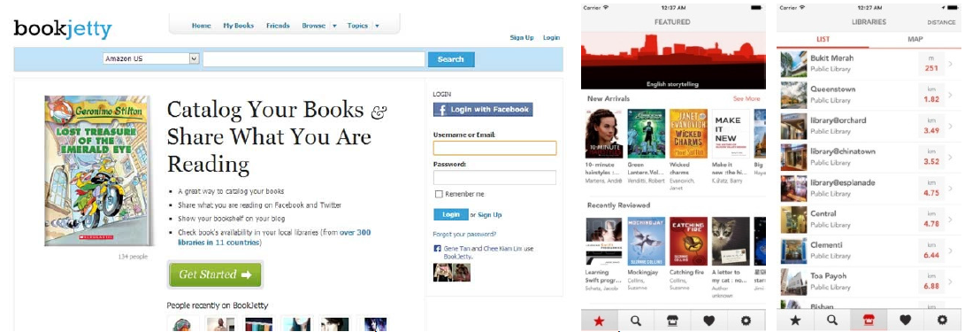Click the Login link in header

[x=551, y=37]
